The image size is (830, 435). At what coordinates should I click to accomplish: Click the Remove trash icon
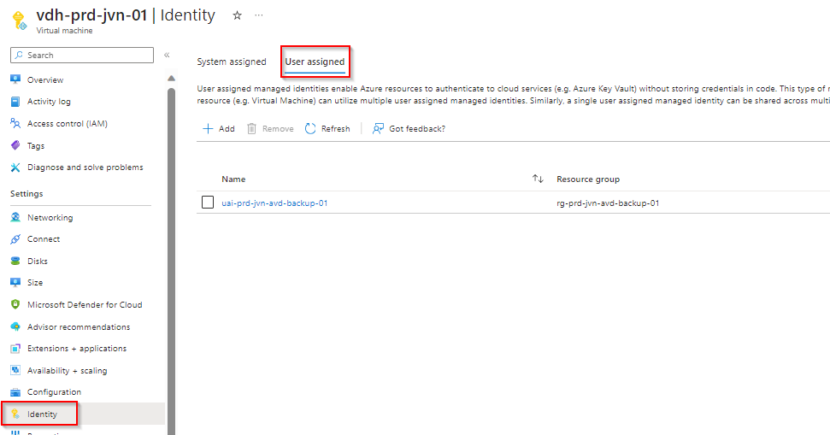click(251, 129)
